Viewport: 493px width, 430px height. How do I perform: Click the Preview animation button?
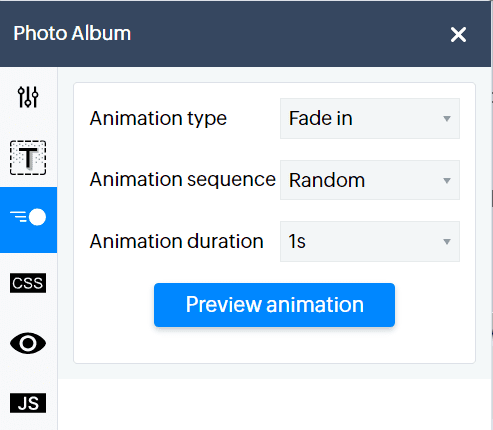click(x=274, y=305)
